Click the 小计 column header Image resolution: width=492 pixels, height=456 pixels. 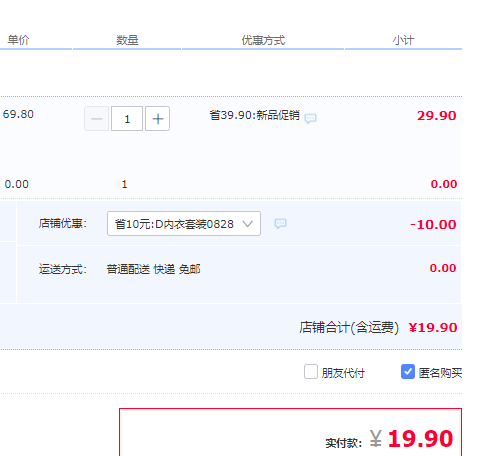tap(403, 40)
